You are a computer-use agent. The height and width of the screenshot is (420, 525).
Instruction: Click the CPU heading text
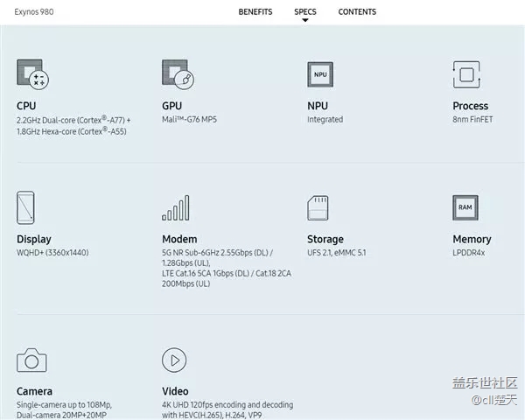point(26,106)
